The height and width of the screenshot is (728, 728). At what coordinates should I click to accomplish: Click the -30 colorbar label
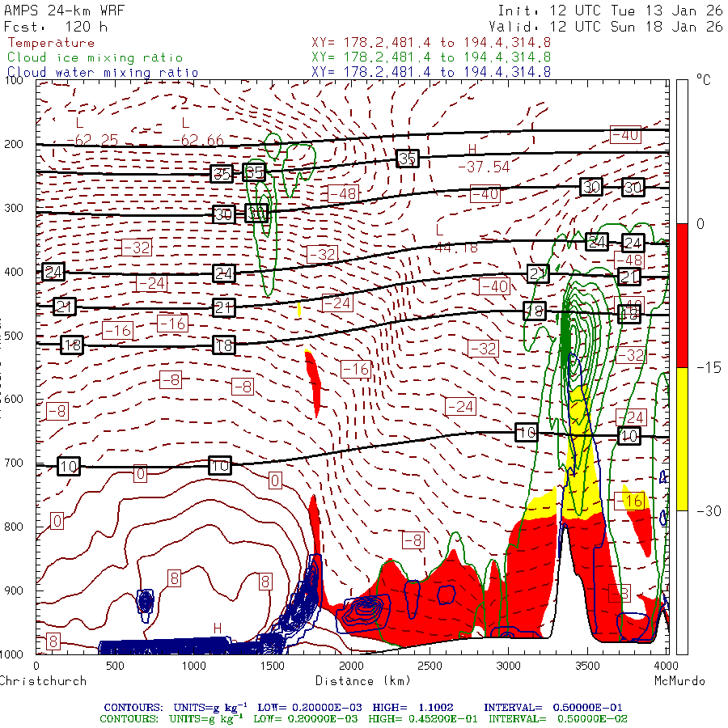[x=709, y=511]
